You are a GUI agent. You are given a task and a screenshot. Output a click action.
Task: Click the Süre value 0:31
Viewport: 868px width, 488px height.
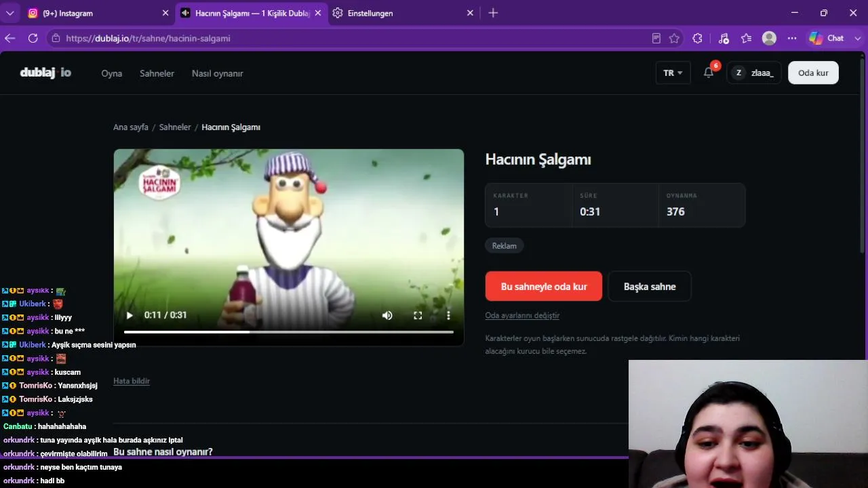point(590,211)
